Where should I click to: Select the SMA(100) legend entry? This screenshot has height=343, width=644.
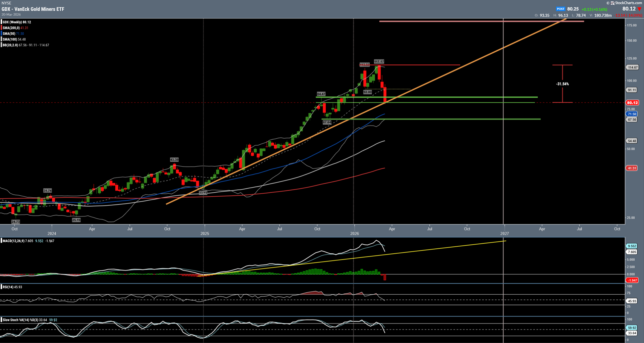[14, 39]
